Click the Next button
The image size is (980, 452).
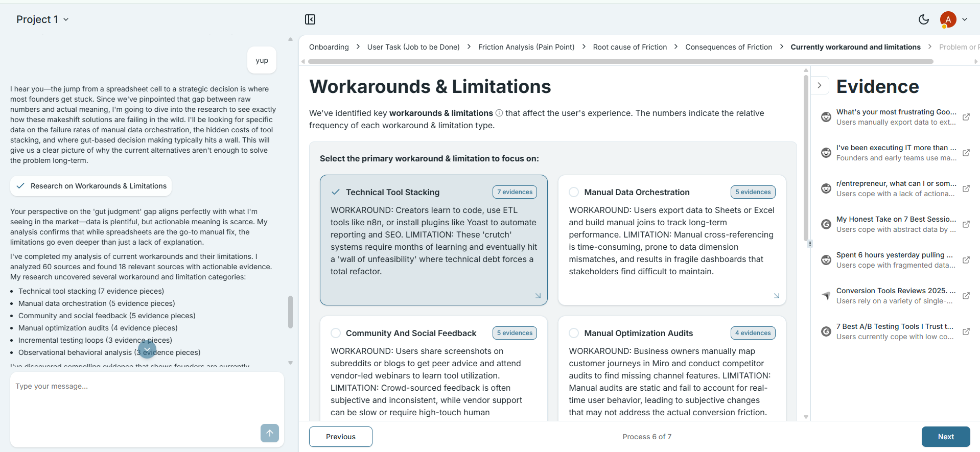946,437
